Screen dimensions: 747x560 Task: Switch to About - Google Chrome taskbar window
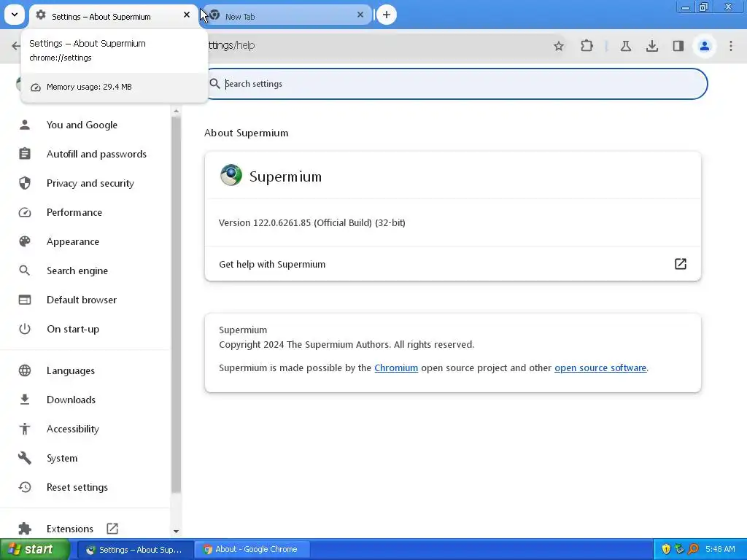pos(252,550)
